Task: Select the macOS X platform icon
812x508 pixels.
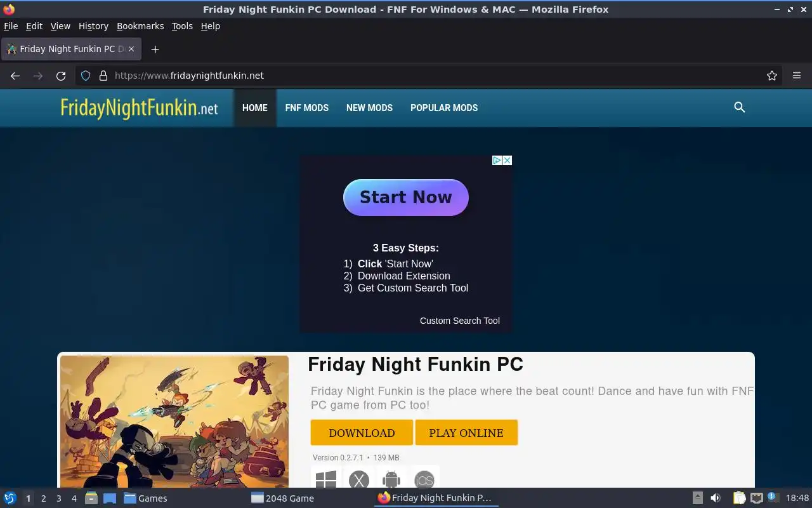Action: (x=358, y=479)
